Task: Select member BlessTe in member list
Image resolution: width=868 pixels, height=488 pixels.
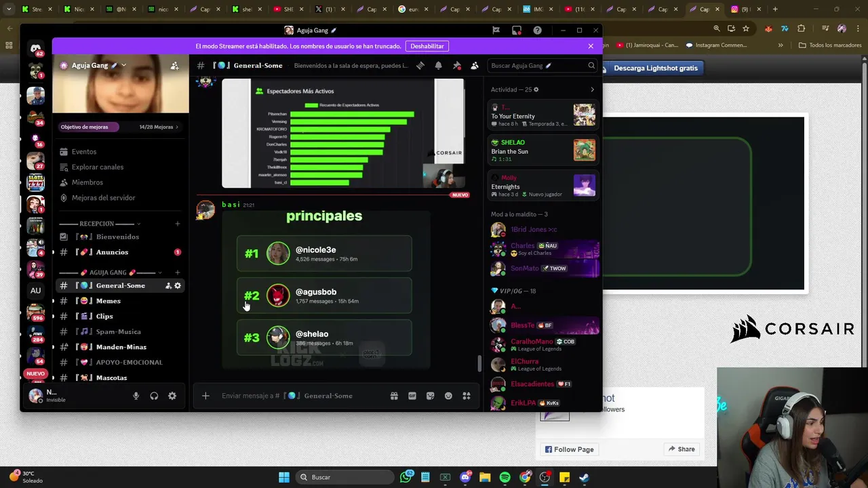Action: [543, 325]
